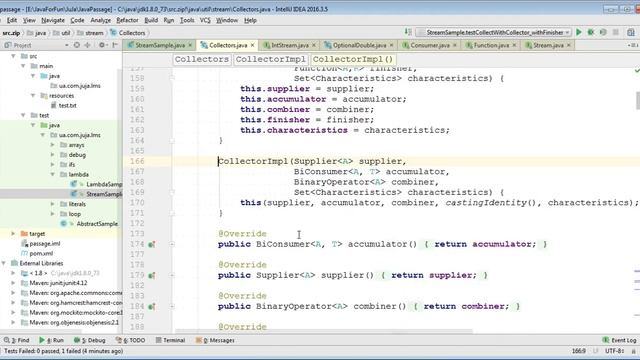
Task: Open run configuration dropdown StreamSample.testCollectWithCollector
Action: click(x=493, y=32)
